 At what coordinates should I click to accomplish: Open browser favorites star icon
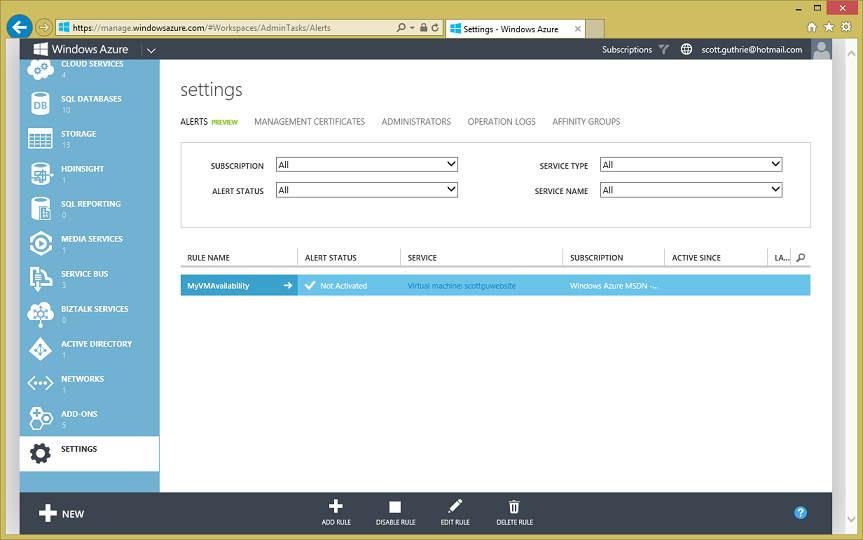(x=829, y=27)
